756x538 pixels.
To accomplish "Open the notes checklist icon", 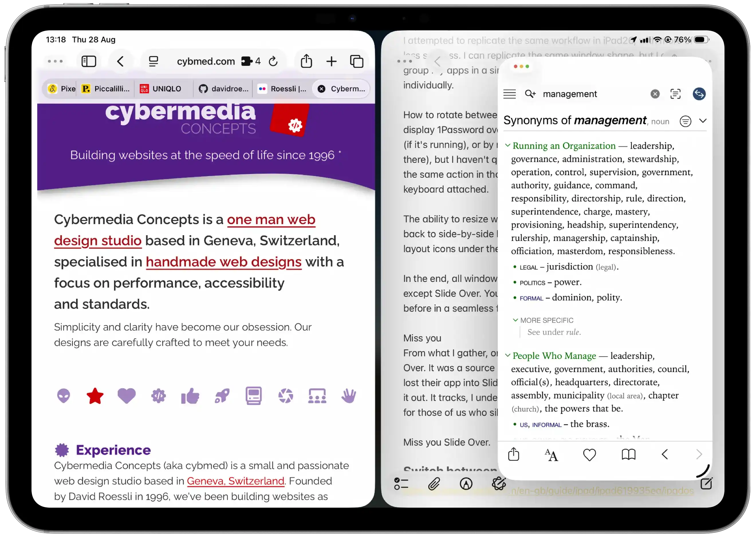I will click(x=401, y=484).
